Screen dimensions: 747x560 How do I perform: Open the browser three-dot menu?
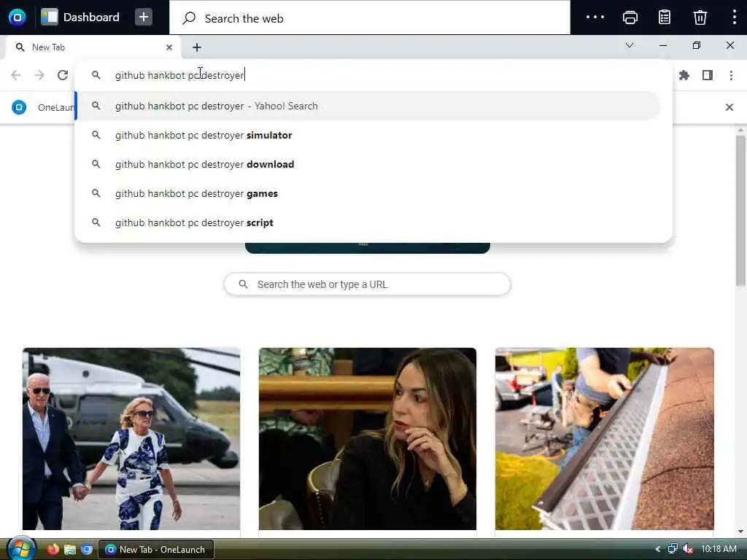pyautogui.click(x=731, y=75)
